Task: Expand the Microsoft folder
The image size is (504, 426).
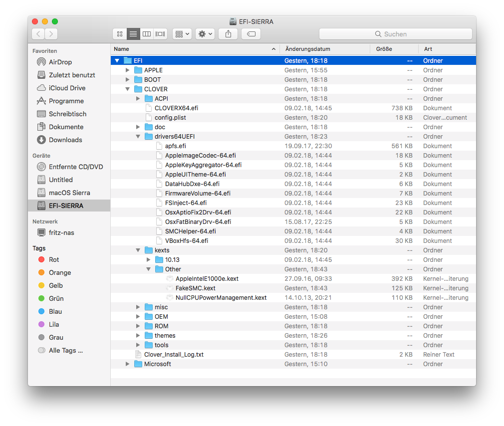Action: coord(128,364)
